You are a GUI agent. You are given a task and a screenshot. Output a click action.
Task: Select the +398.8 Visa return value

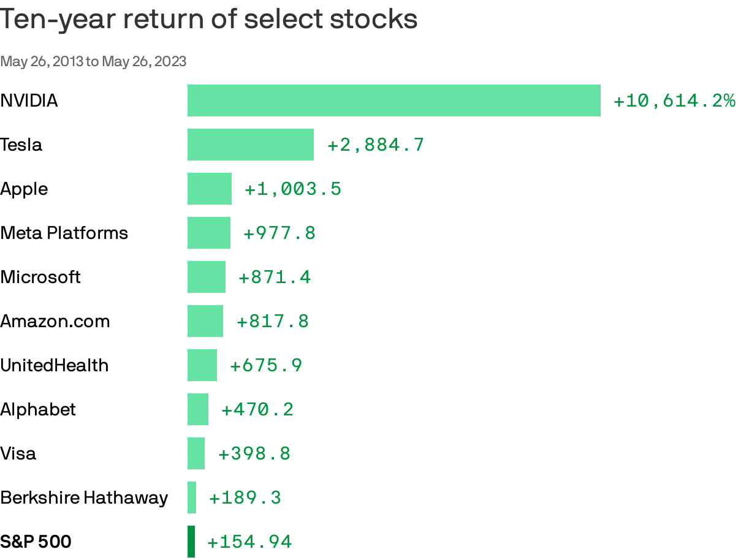pyautogui.click(x=254, y=453)
